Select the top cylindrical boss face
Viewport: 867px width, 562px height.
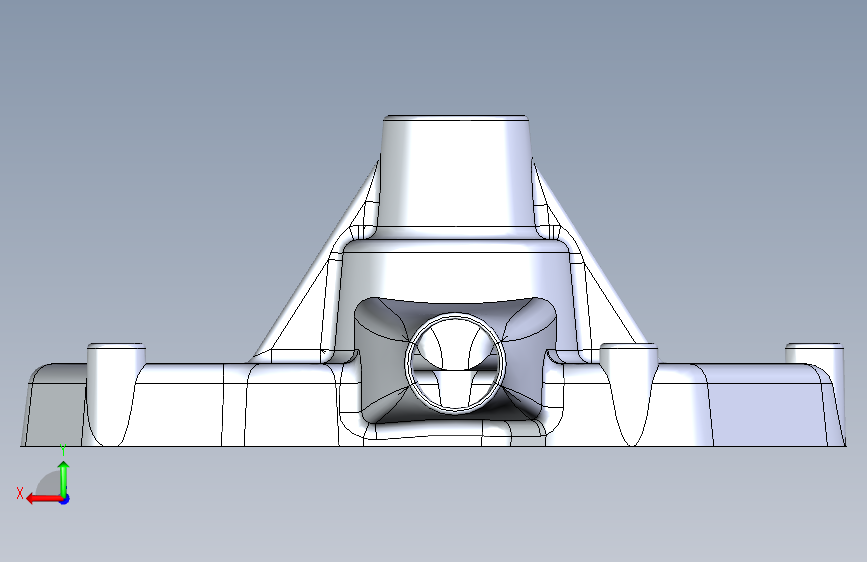[455, 173]
